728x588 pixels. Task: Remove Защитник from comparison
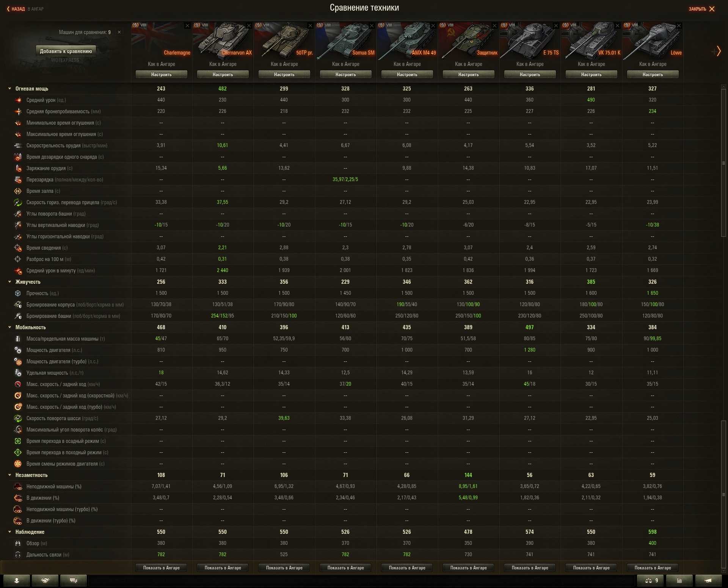[x=494, y=26]
